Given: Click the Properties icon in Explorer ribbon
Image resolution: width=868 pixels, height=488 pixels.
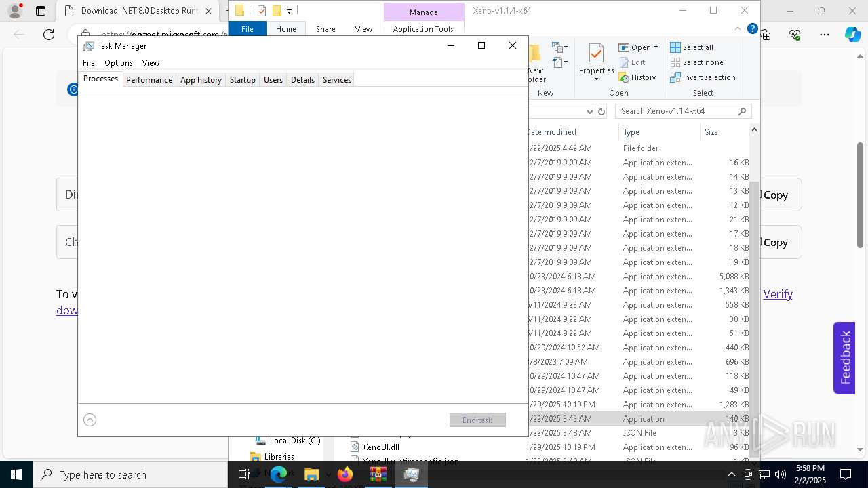Looking at the screenshot, I should tap(596, 54).
